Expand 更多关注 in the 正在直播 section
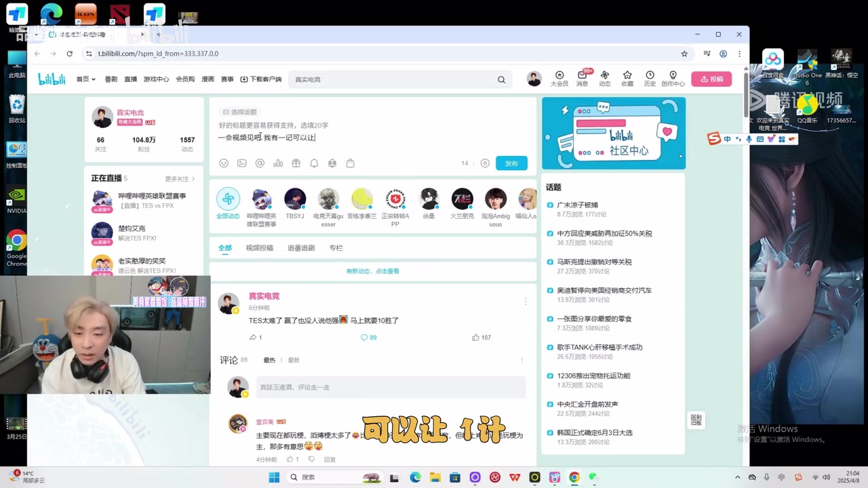 178,178
